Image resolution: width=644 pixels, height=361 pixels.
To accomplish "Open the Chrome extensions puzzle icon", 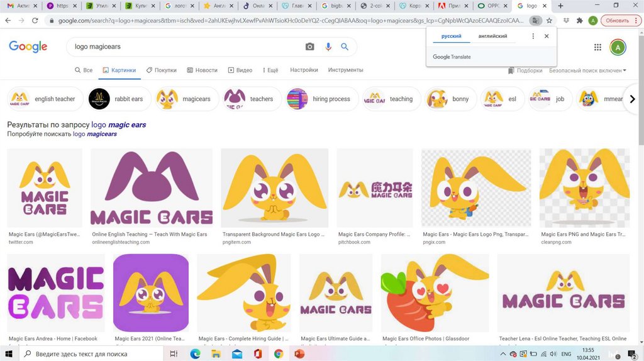I will click(x=579, y=20).
